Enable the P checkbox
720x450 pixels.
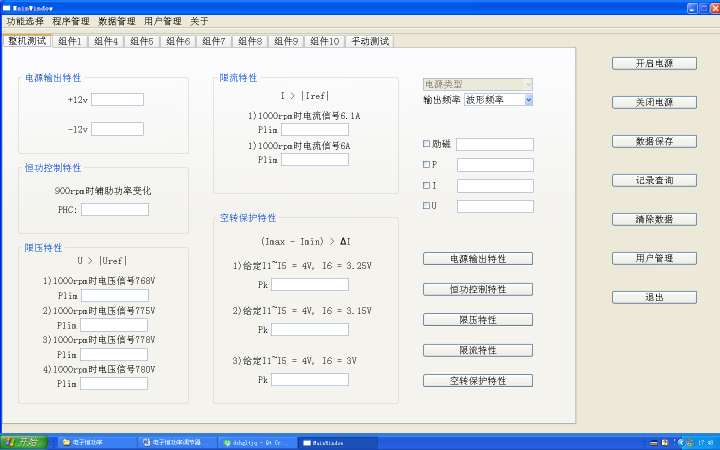tap(427, 165)
